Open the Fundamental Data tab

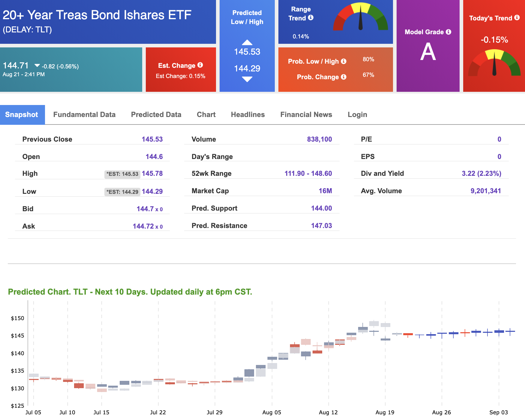click(x=84, y=115)
